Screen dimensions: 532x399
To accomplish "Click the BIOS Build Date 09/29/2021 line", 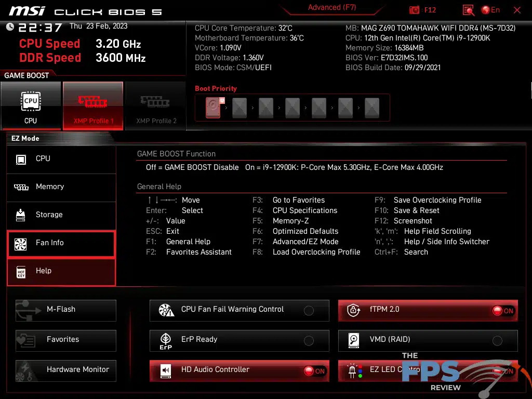I will click(393, 68).
